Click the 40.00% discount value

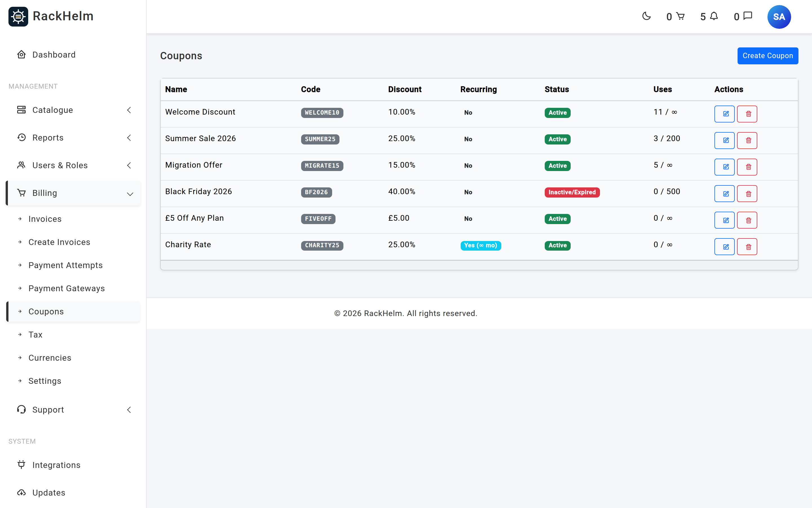(402, 192)
